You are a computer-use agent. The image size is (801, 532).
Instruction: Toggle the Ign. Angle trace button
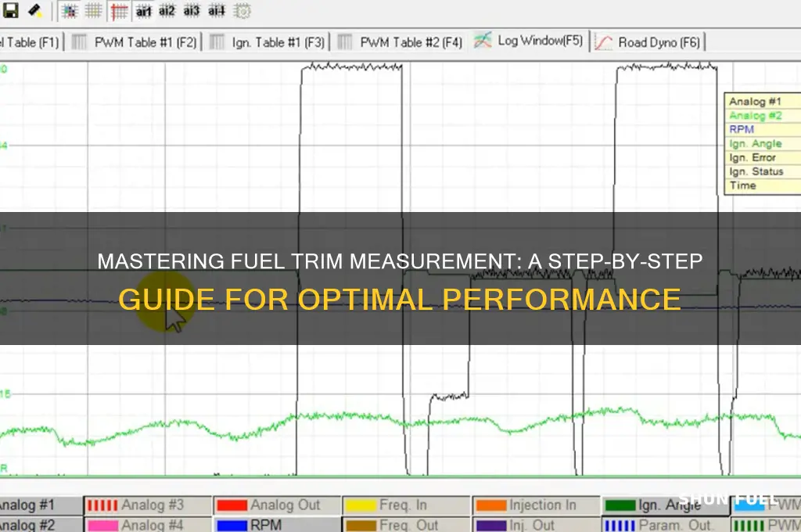click(x=665, y=505)
